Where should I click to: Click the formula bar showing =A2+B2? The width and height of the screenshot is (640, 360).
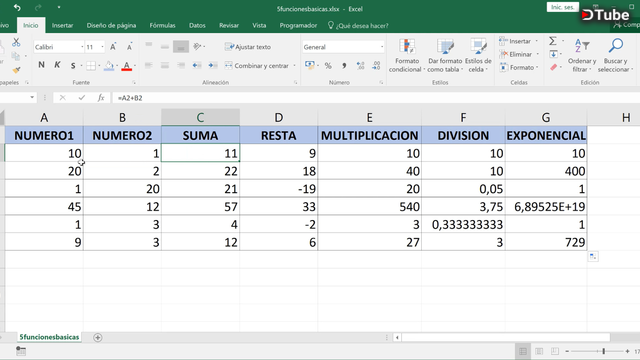(376, 98)
